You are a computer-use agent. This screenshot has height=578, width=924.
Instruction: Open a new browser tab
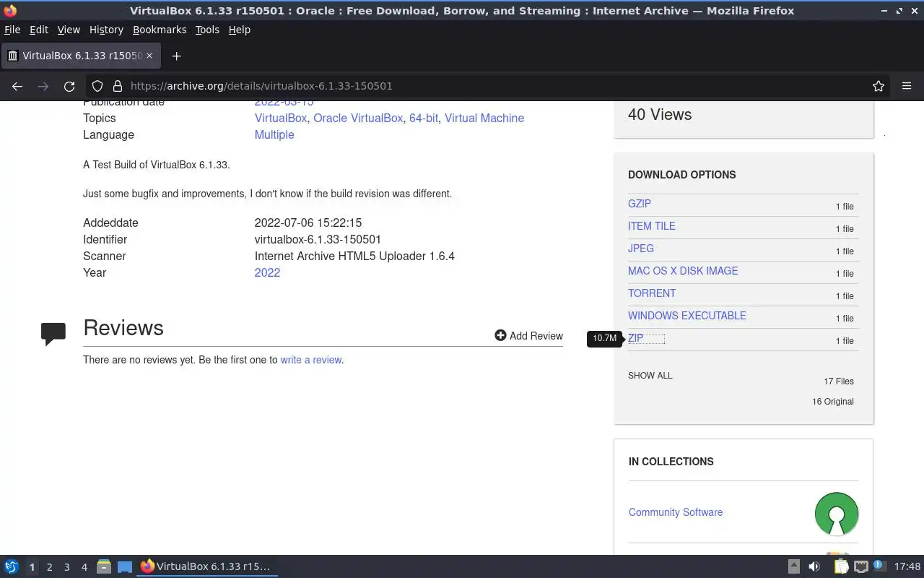[176, 56]
